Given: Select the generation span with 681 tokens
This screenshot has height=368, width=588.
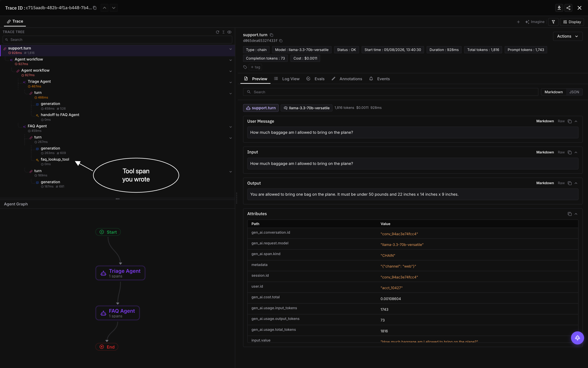Looking at the screenshot, I should 50,182.
